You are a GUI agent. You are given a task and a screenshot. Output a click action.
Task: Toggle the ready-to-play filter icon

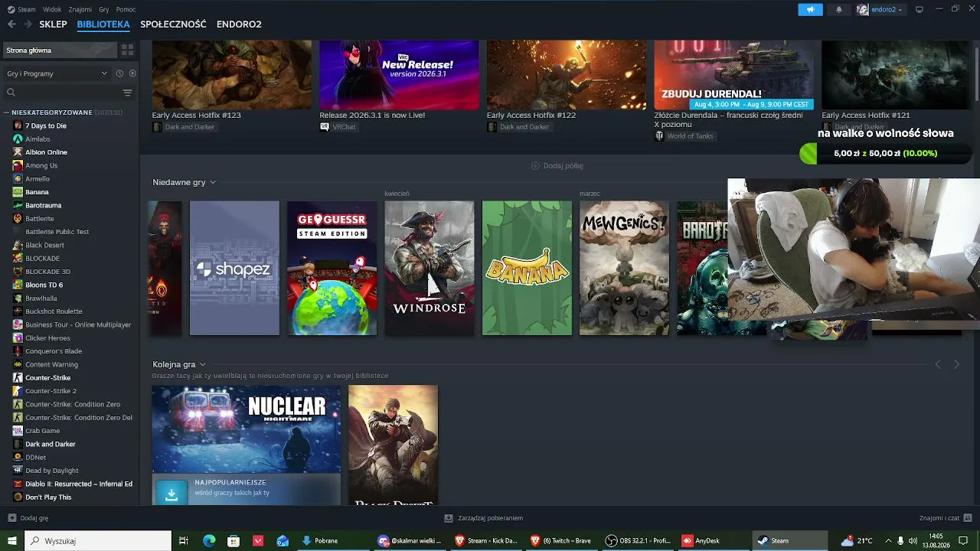click(x=132, y=73)
